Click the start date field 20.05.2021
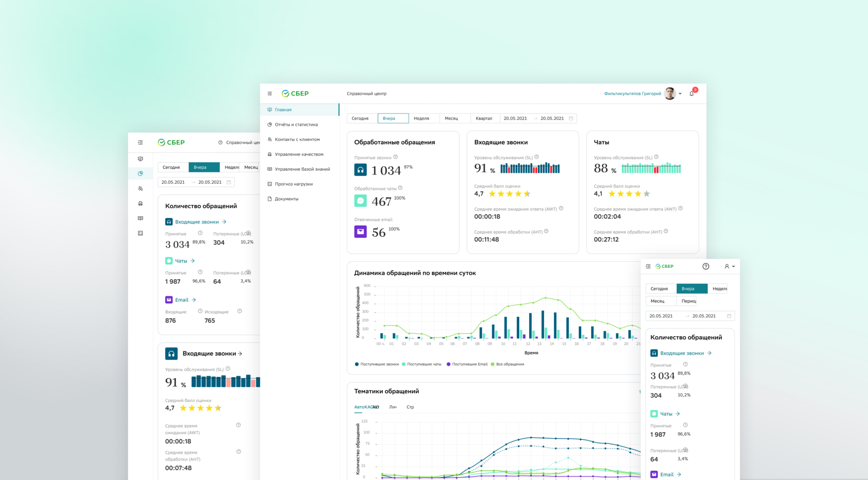This screenshot has height=480, width=868. [515, 118]
